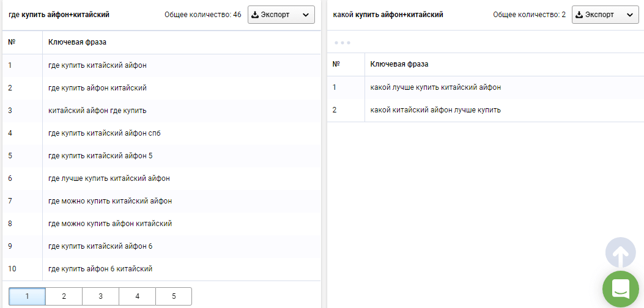Go to pagination page 2

pyautogui.click(x=64, y=296)
